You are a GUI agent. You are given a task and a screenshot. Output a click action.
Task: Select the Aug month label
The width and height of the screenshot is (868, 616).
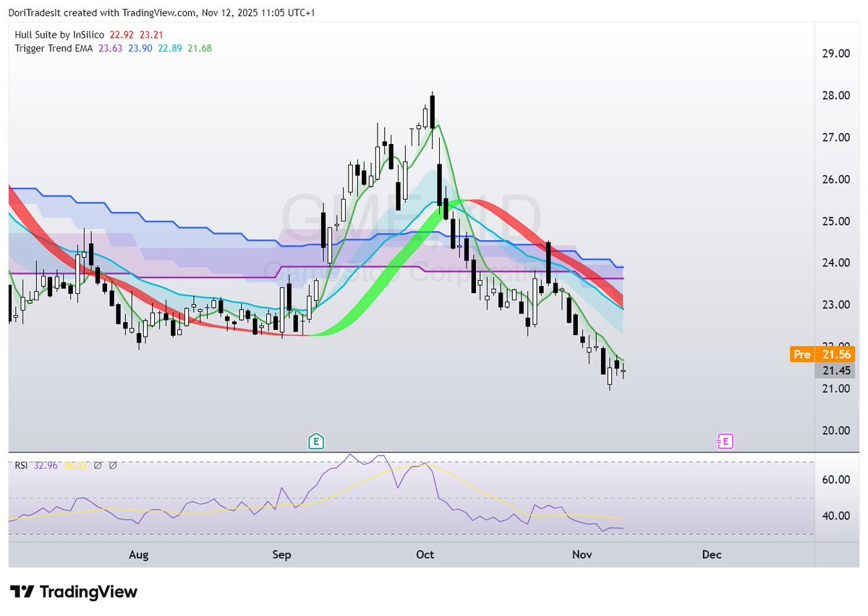(138, 554)
